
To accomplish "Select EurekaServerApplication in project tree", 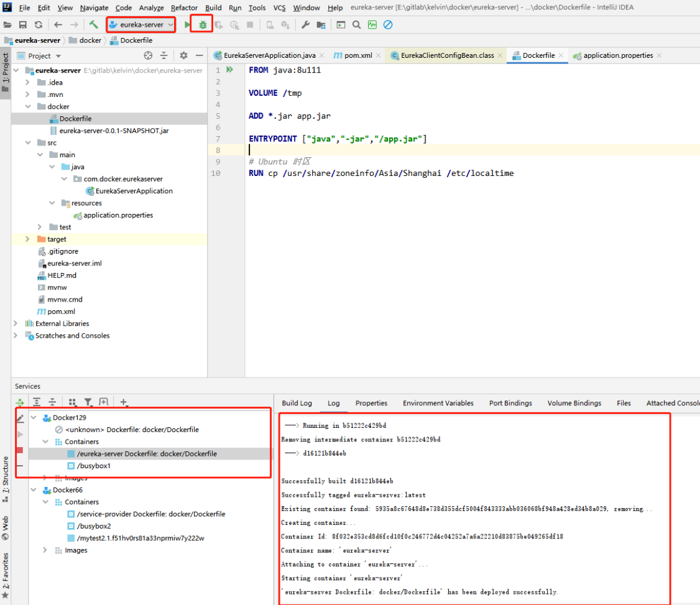I will (134, 191).
